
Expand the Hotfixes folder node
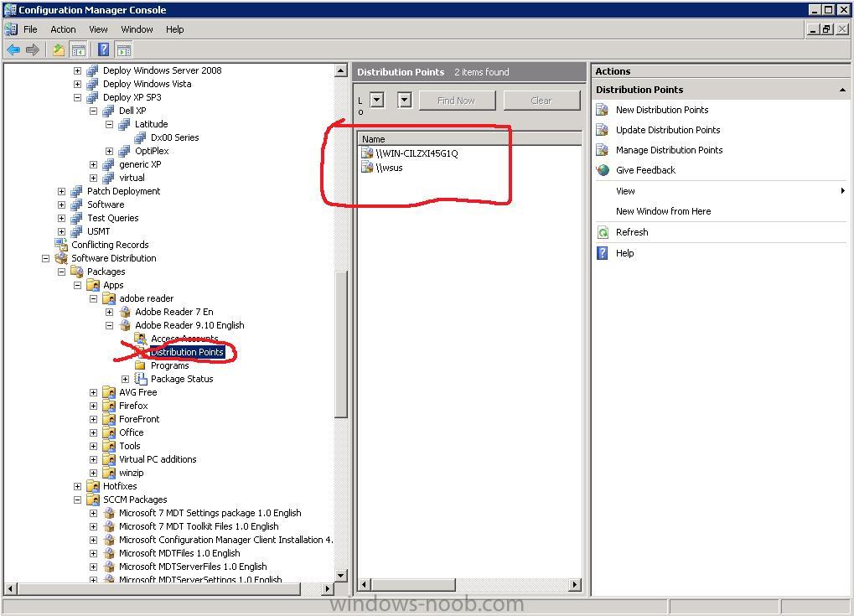coord(77,486)
